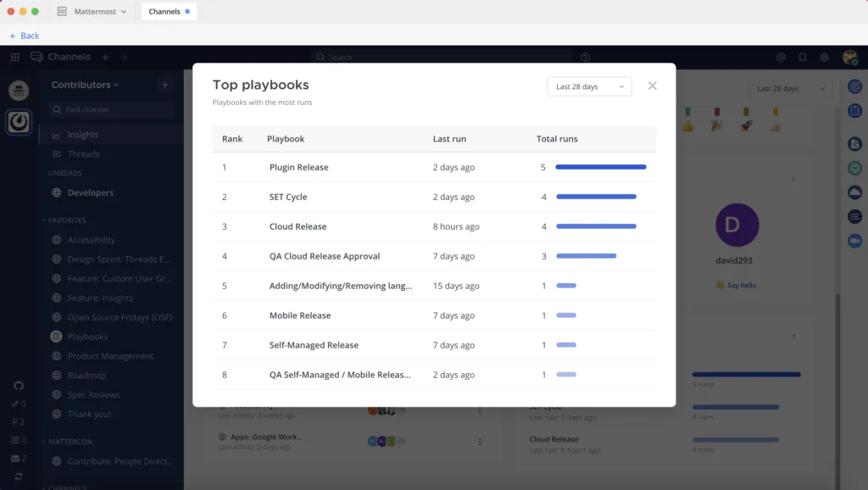Click the target icon atop the right app bar
Image resolution: width=868 pixels, height=490 pixels.
coord(854,86)
